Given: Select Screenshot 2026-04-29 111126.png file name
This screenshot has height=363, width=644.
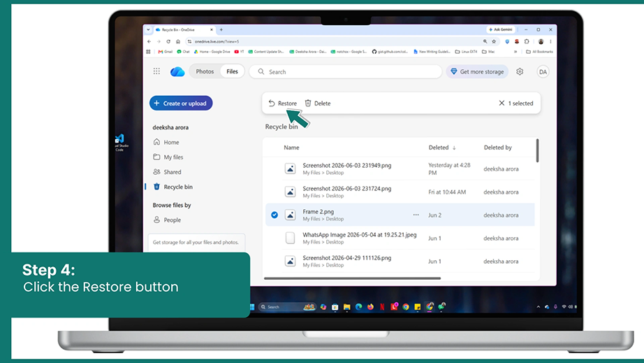Looking at the screenshot, I should click(x=346, y=258).
